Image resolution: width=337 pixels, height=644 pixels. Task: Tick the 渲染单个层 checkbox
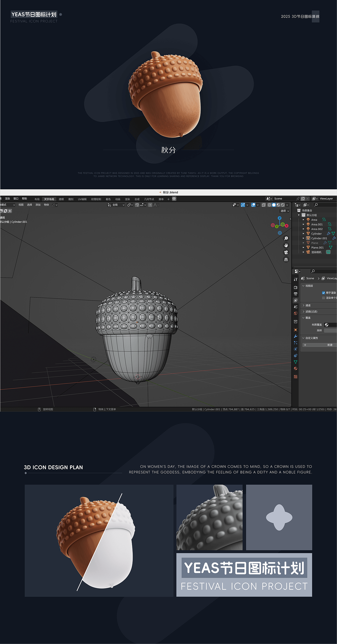point(324,298)
